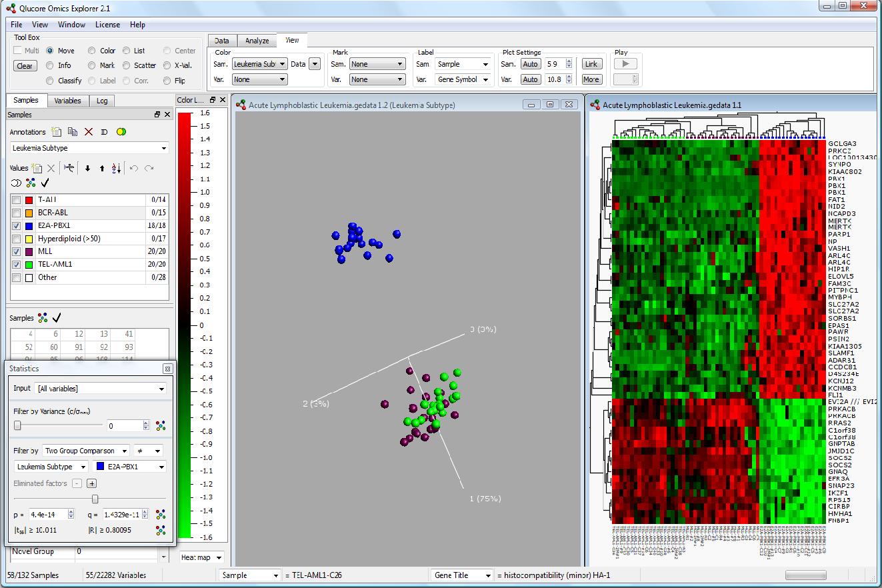882x588 pixels.
Task: Expand the Gene Symbol label dropdown
Action: pos(463,79)
